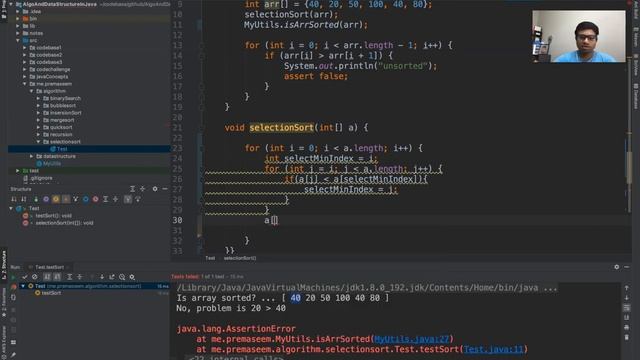Expand datastructure package

click(x=32, y=156)
